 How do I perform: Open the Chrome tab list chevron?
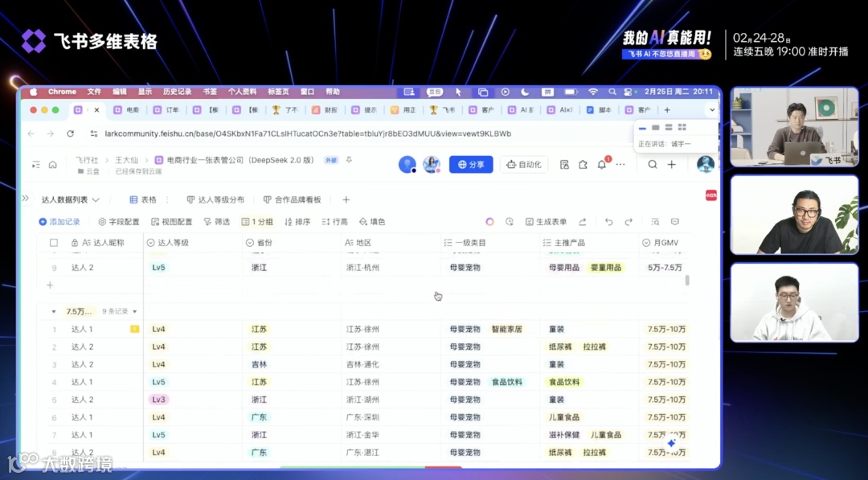pos(712,109)
